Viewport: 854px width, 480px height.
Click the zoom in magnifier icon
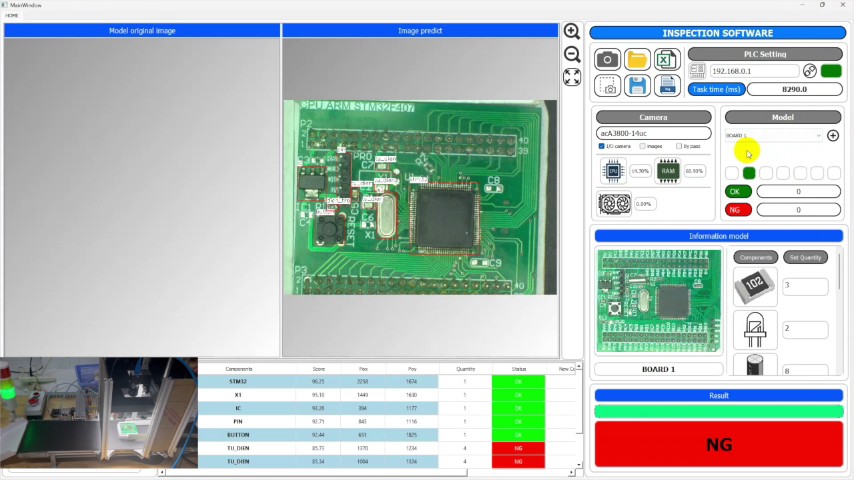coord(571,32)
